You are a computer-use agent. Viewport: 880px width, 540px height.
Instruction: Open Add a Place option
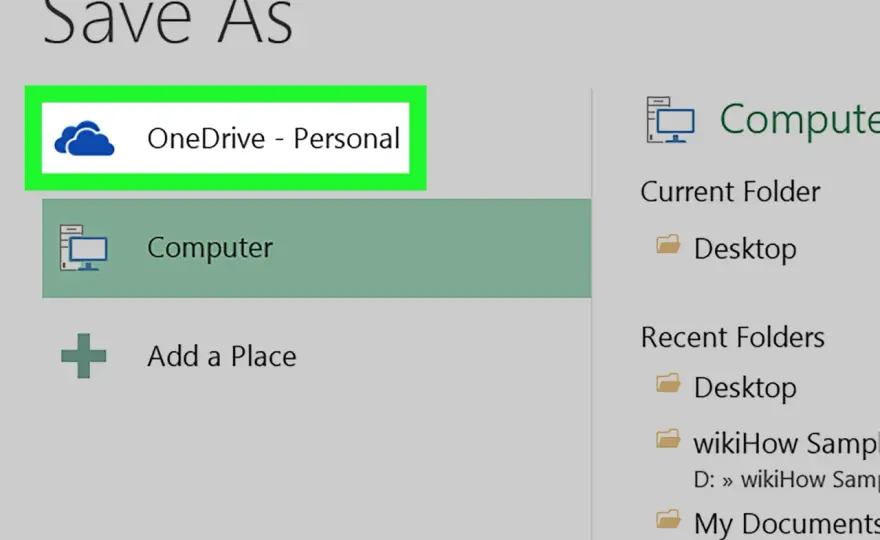pos(222,356)
